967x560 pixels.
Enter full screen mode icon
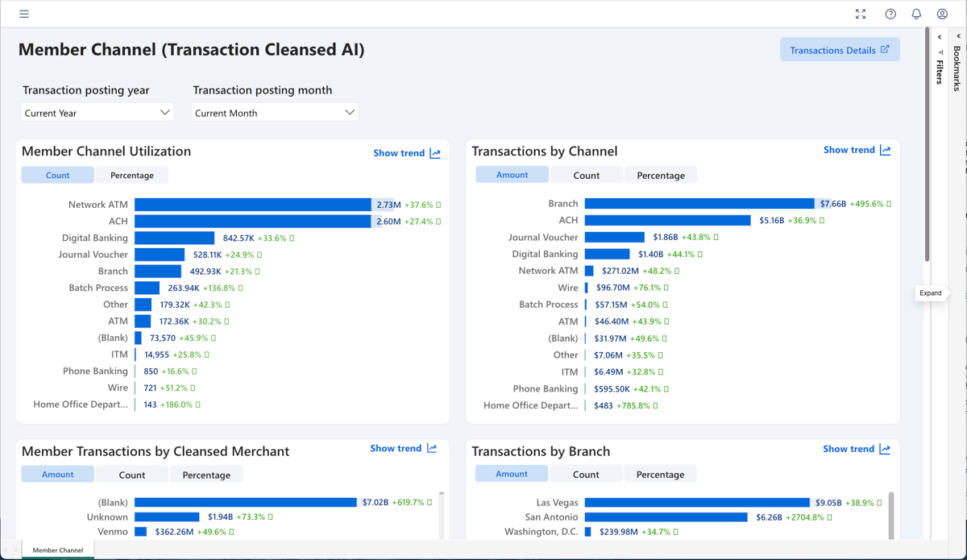(x=861, y=14)
